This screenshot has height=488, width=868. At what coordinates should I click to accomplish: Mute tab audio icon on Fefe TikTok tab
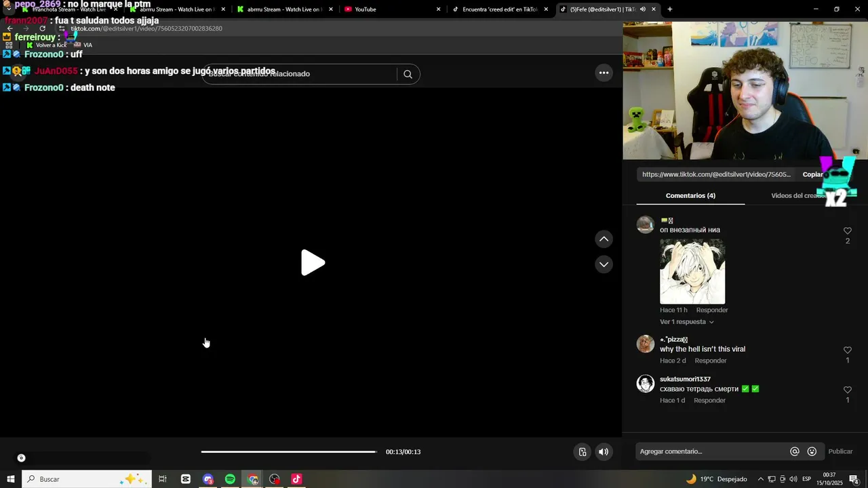point(642,9)
